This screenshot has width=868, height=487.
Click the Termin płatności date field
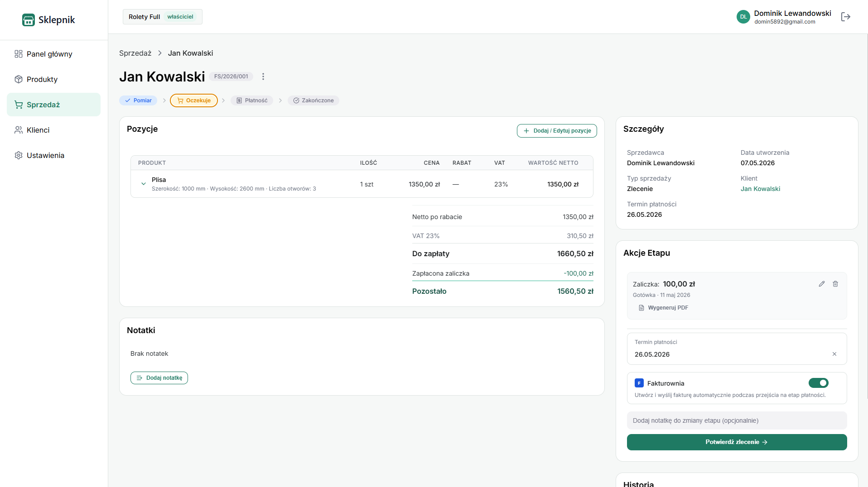[x=737, y=349]
